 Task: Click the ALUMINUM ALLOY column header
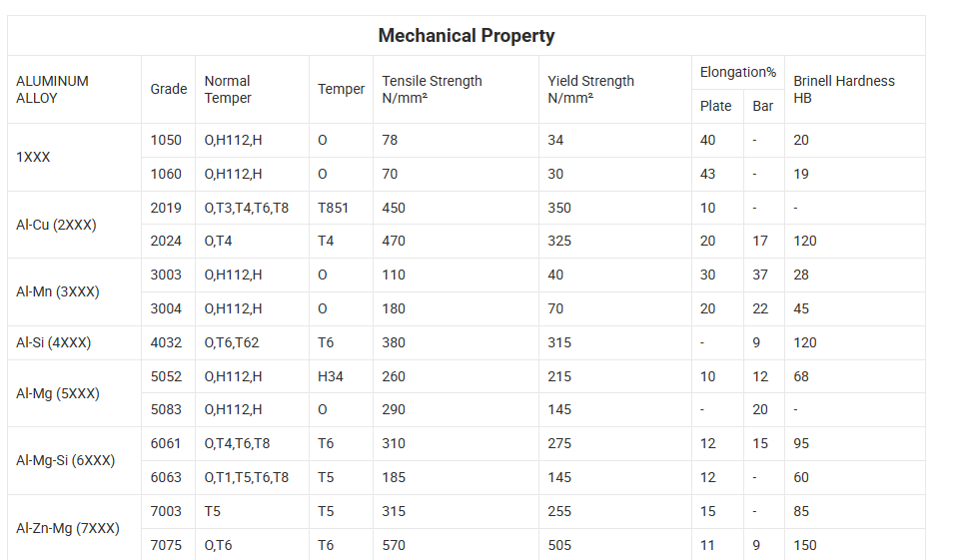pos(52,90)
